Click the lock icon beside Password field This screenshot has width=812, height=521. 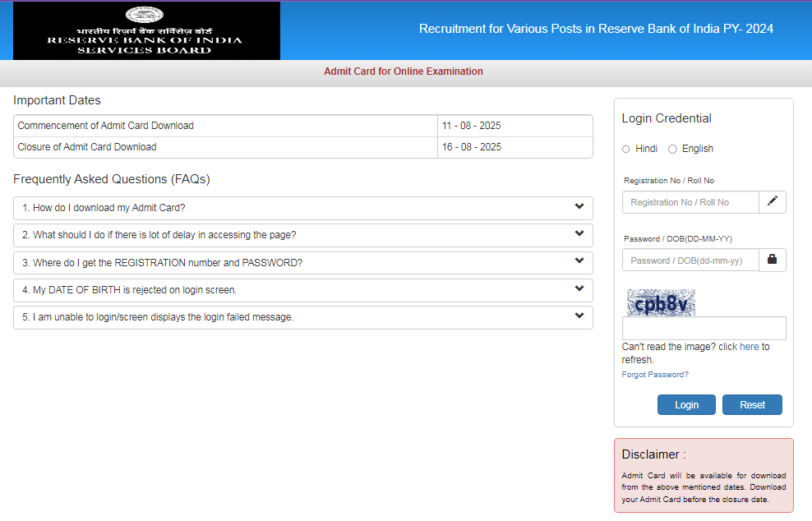click(x=772, y=260)
